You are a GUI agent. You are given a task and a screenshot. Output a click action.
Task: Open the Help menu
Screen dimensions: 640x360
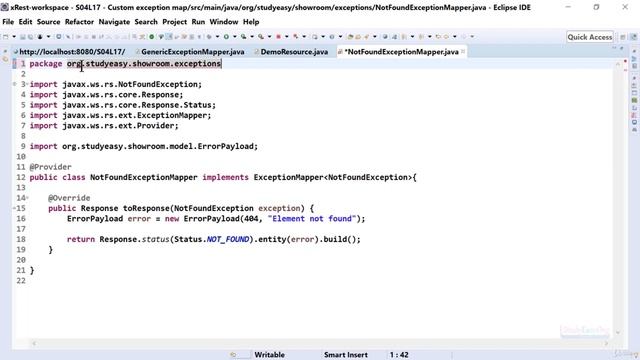[x=251, y=22]
